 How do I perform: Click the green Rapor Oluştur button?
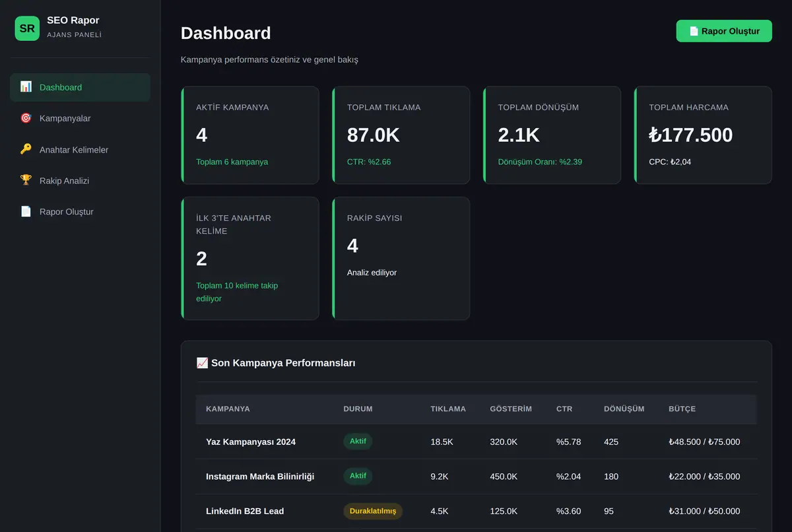[x=724, y=31]
